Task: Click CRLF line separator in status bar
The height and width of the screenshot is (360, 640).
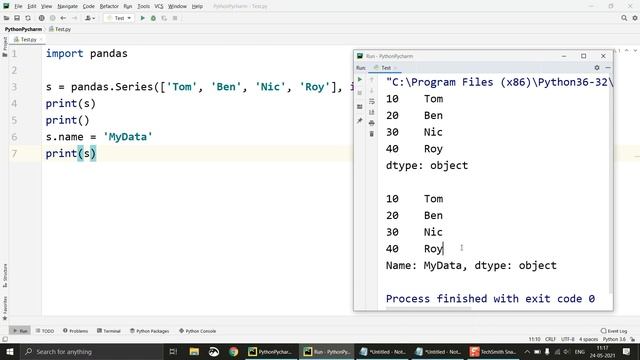Action: 550,339
